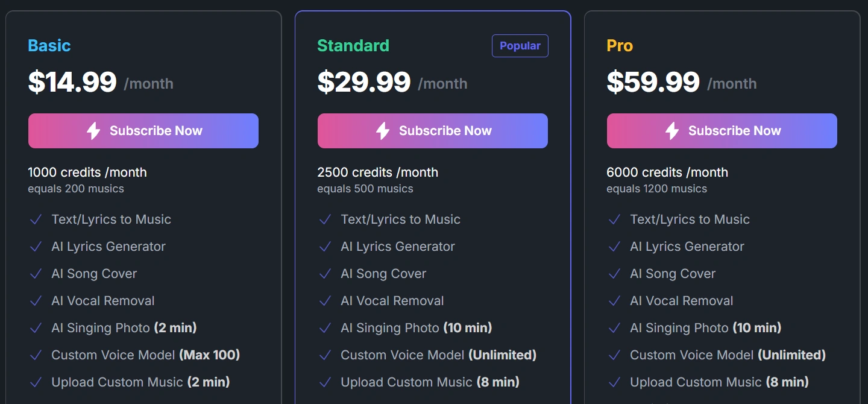Viewport: 868px width, 404px height.
Task: Click the lightning bolt icon in Pro plan
Action: pos(672,131)
